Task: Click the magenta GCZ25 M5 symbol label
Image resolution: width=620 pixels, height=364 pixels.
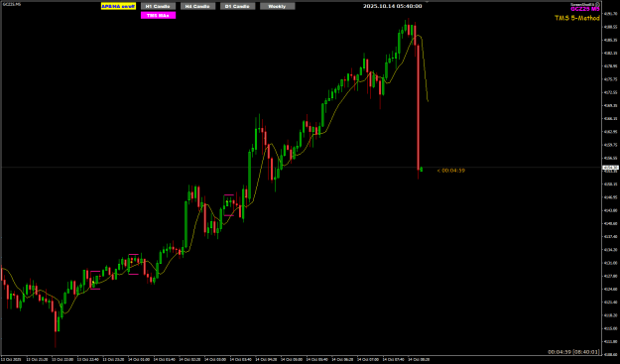Action: (585, 9)
